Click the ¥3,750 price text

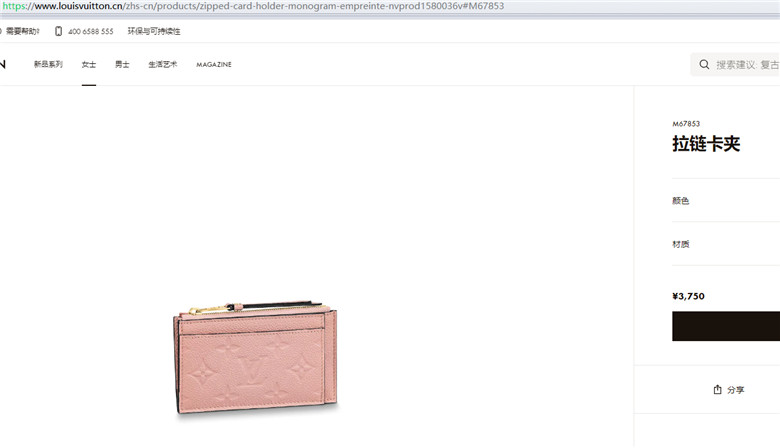coord(688,296)
